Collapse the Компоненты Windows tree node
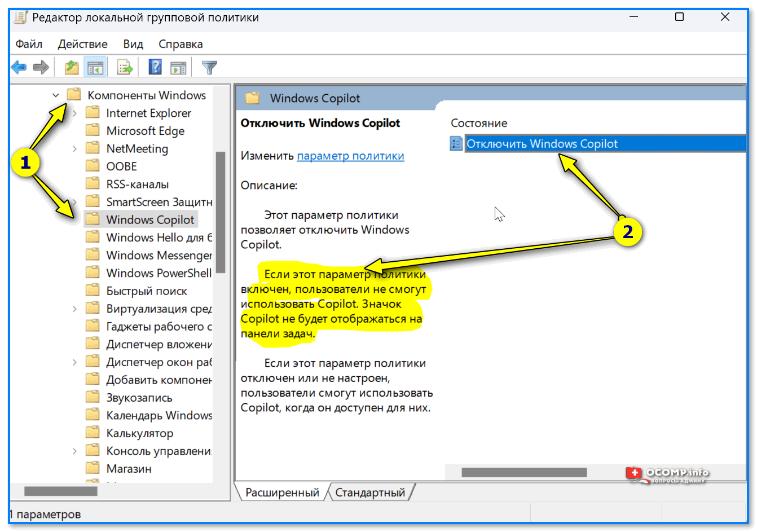This screenshot has width=757, height=532. pyautogui.click(x=56, y=95)
